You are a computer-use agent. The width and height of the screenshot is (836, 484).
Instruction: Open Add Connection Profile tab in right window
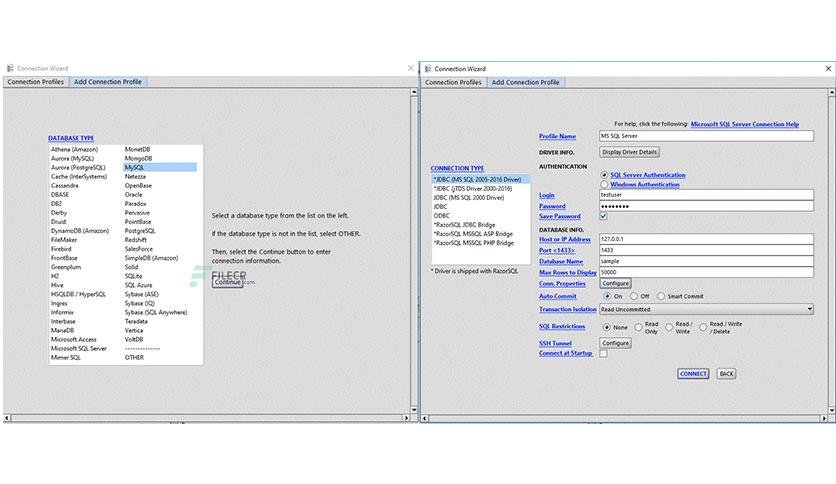pyautogui.click(x=525, y=83)
